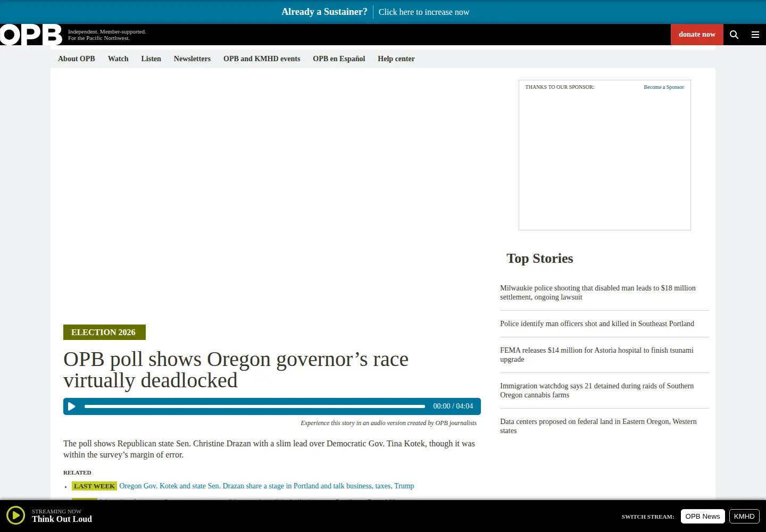
Task: Play the article audio version
Action: 72,406
